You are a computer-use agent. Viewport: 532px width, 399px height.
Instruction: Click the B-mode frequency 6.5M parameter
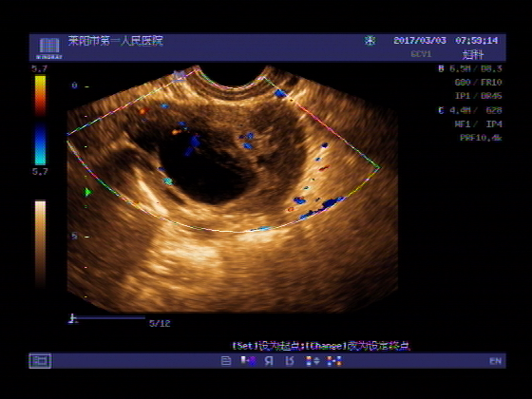pos(460,68)
